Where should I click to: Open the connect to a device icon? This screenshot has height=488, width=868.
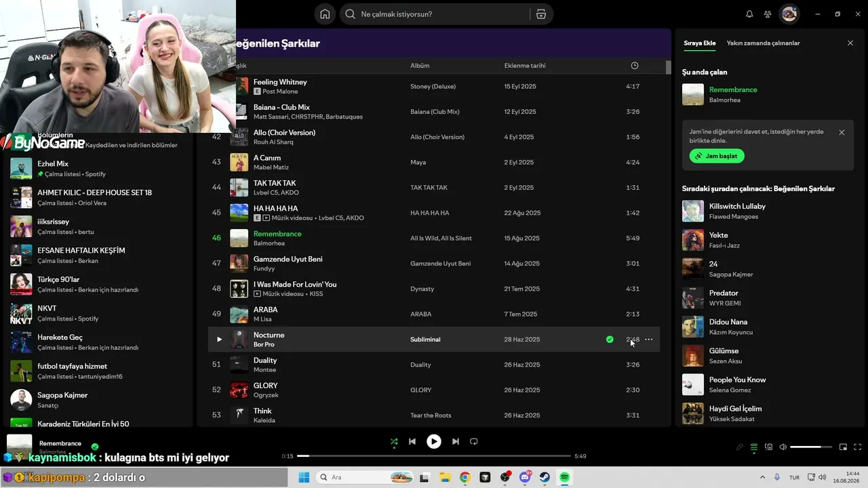[x=768, y=447]
